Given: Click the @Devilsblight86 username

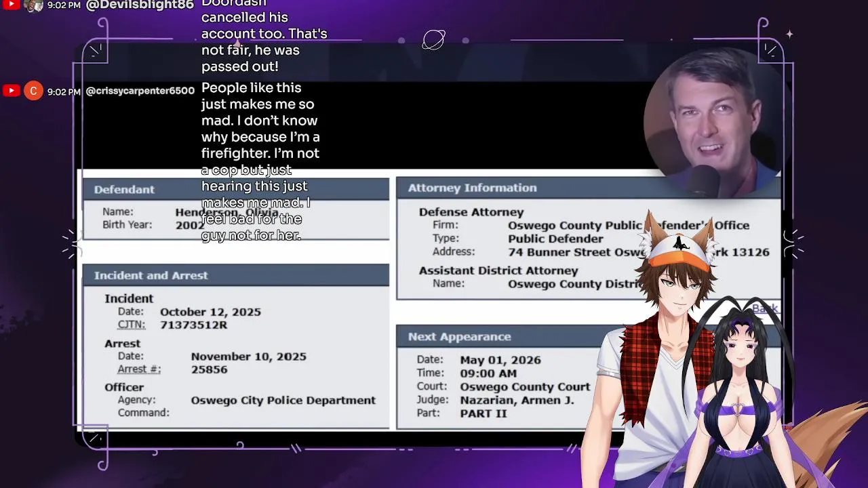Looking at the screenshot, I should click(140, 5).
